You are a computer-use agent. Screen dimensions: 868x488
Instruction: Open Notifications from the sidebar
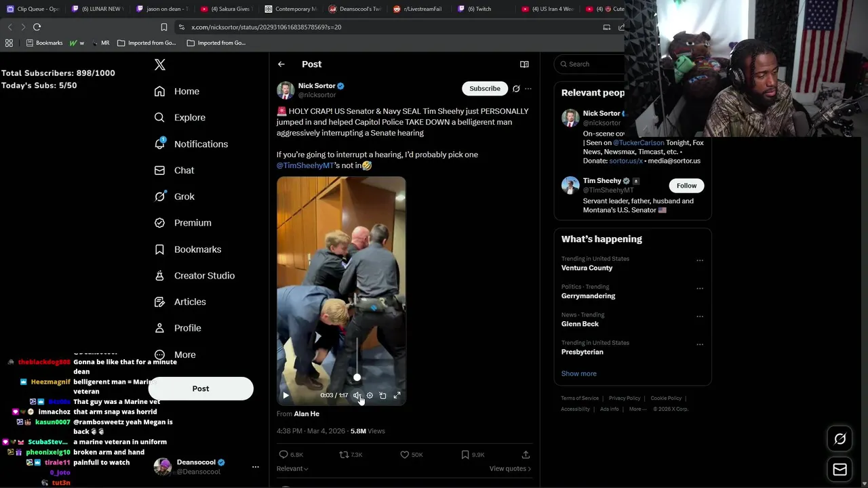[191, 144]
